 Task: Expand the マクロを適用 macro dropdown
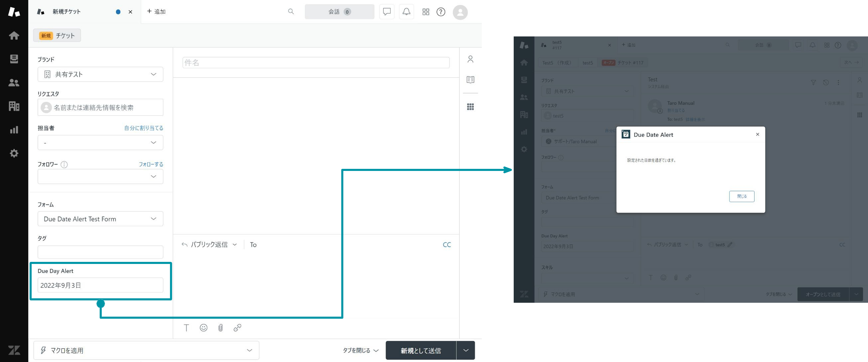[146, 350]
